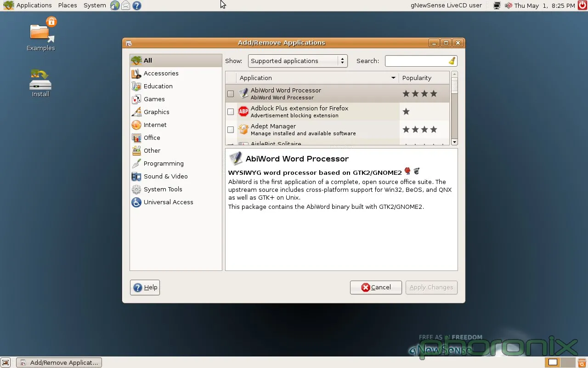Open the mail launcher in top panel
588x368 pixels.
pos(125,6)
